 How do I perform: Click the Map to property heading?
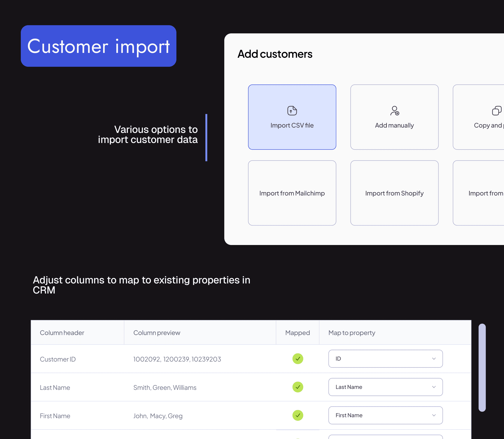click(352, 333)
